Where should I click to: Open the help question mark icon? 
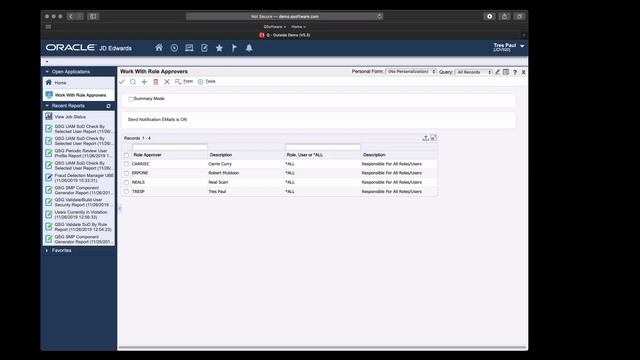(515, 72)
